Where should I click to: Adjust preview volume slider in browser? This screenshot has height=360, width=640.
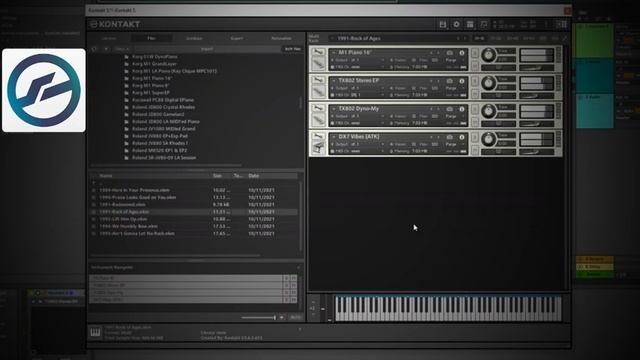[258, 317]
